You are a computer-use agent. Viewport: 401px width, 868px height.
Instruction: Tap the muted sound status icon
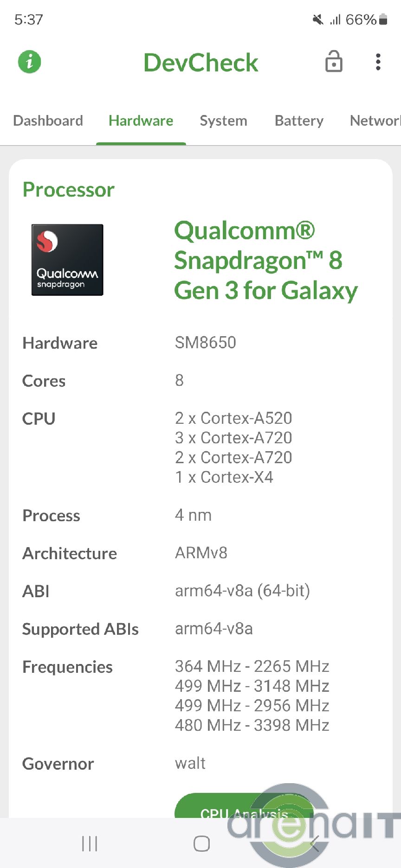tap(318, 19)
